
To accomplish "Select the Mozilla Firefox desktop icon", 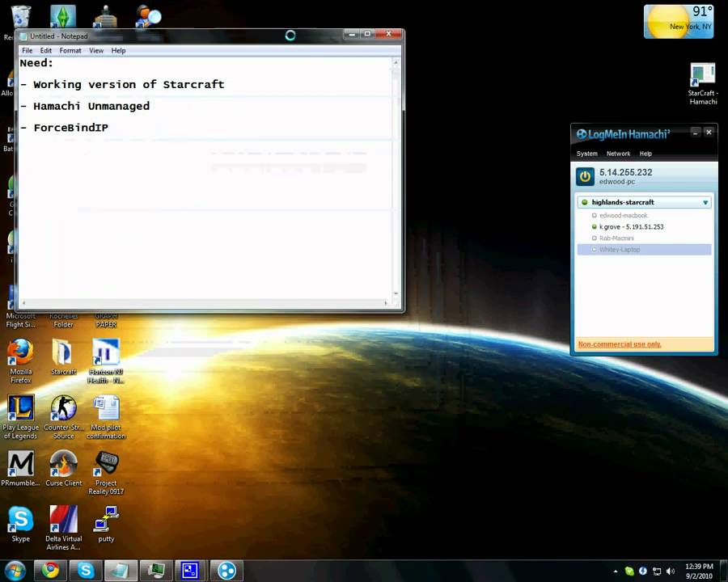I will click(20, 361).
